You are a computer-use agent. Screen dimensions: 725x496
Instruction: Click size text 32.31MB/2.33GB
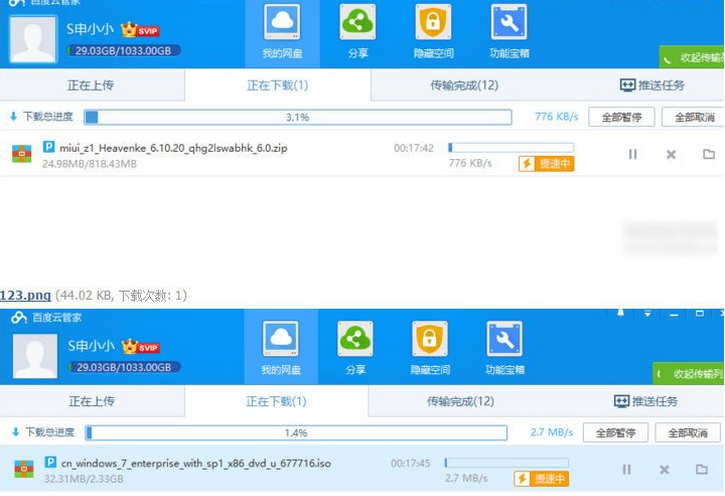click(84, 479)
